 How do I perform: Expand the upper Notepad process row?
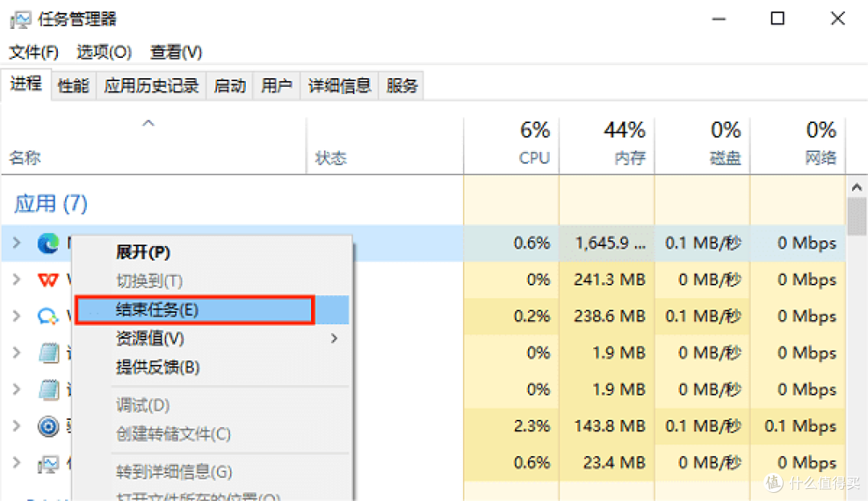tap(17, 353)
